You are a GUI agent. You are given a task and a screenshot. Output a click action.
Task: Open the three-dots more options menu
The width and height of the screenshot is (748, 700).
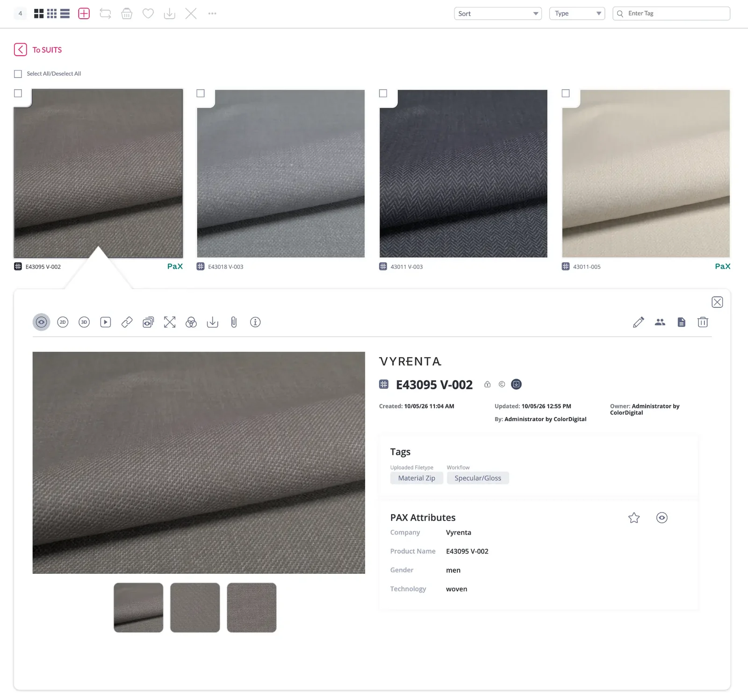tap(212, 14)
